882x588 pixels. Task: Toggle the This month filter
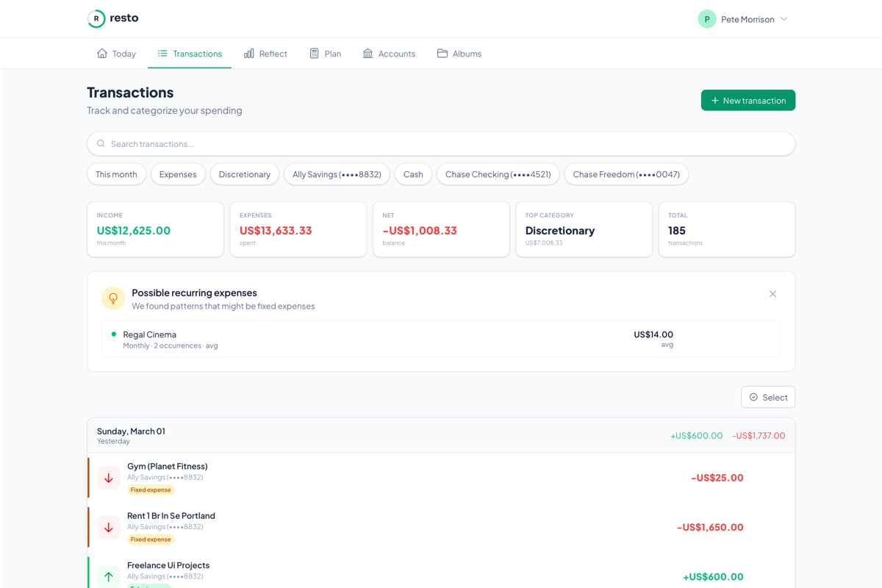point(116,174)
